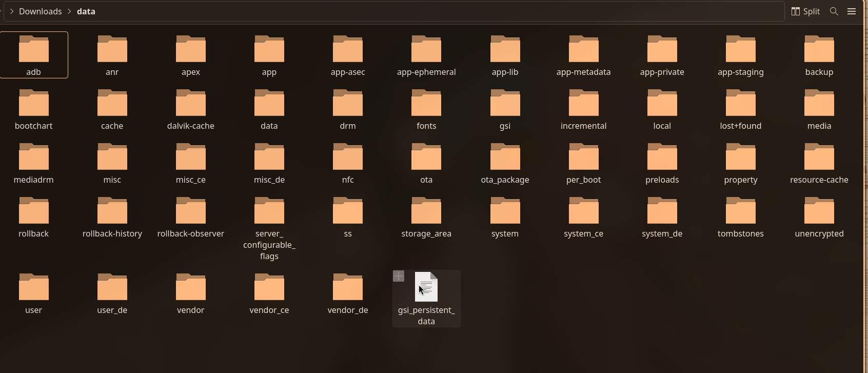The height and width of the screenshot is (373, 868).
Task: Select the media folder
Action: pyautogui.click(x=819, y=109)
